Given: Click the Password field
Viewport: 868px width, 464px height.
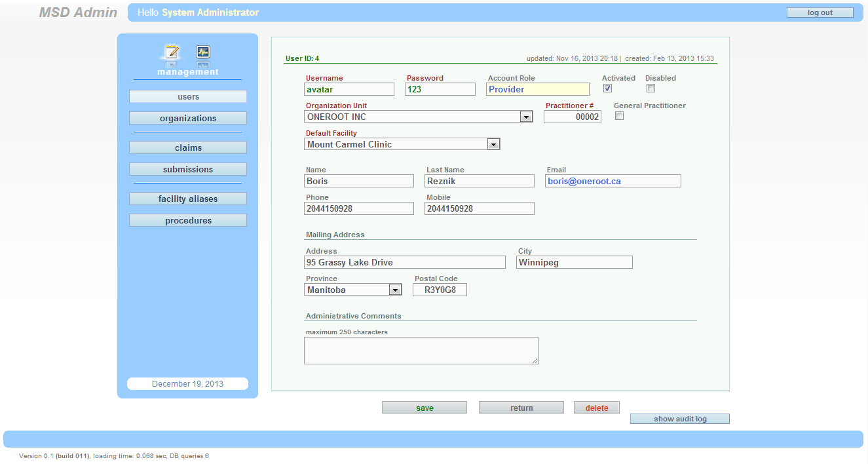Looking at the screenshot, I should pos(440,89).
